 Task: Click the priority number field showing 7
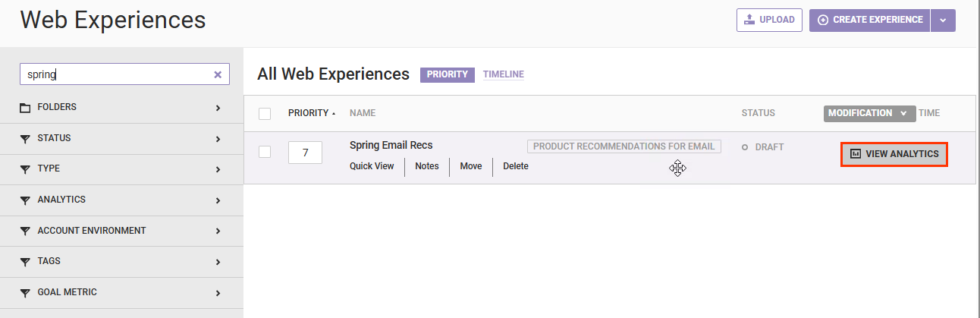click(305, 153)
